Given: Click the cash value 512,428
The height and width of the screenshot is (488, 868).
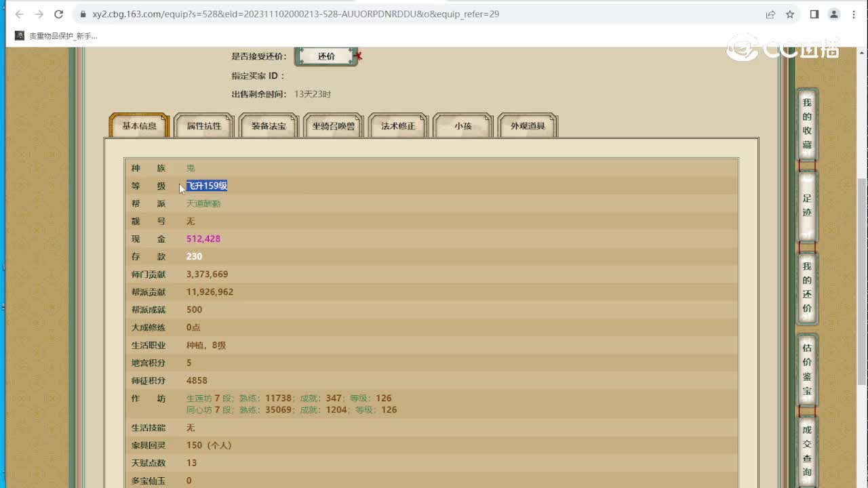Looking at the screenshot, I should [x=203, y=239].
